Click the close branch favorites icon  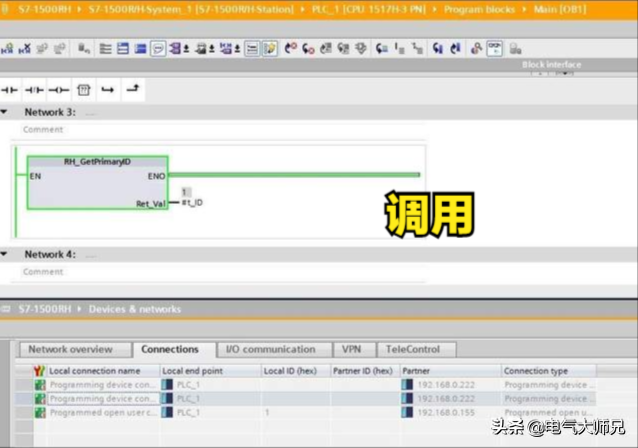coord(133,89)
